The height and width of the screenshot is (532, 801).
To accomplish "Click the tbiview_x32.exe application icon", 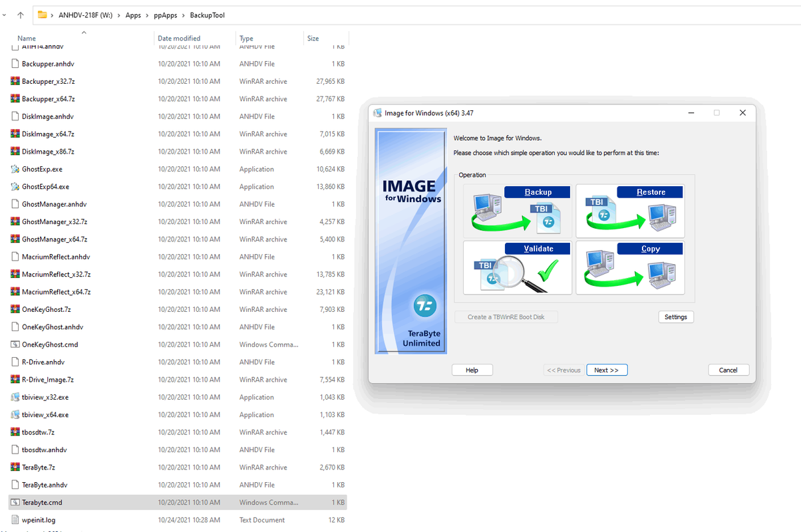I will [x=15, y=397].
